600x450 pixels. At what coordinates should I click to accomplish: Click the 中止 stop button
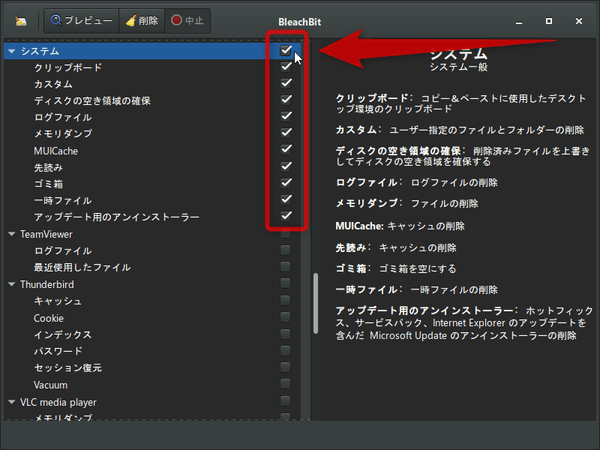click(x=188, y=21)
